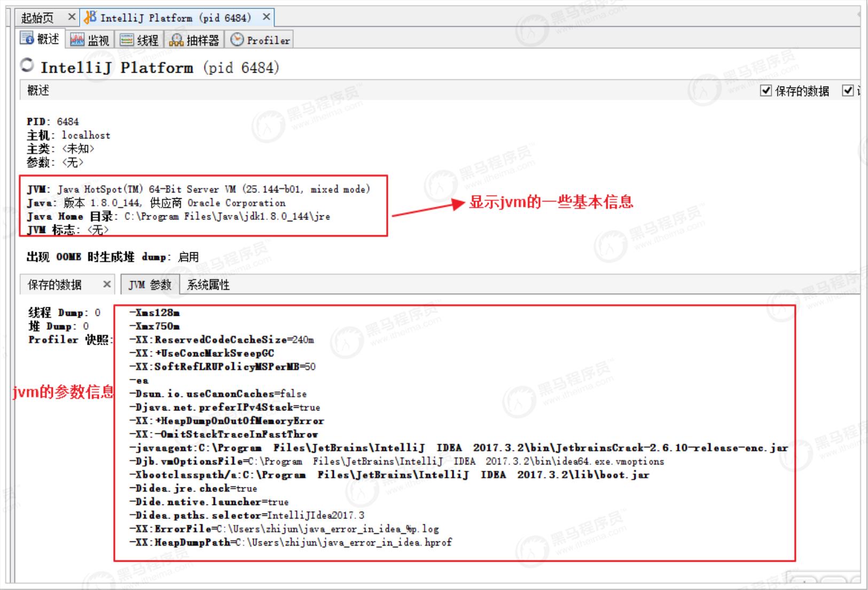Click the -Xms128m parameter
This screenshot has width=868, height=590.
(x=154, y=313)
